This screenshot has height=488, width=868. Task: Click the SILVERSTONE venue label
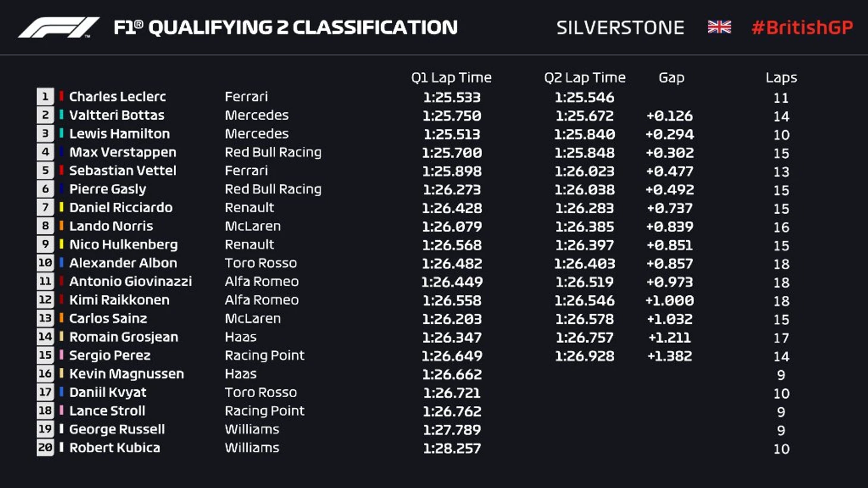620,27
